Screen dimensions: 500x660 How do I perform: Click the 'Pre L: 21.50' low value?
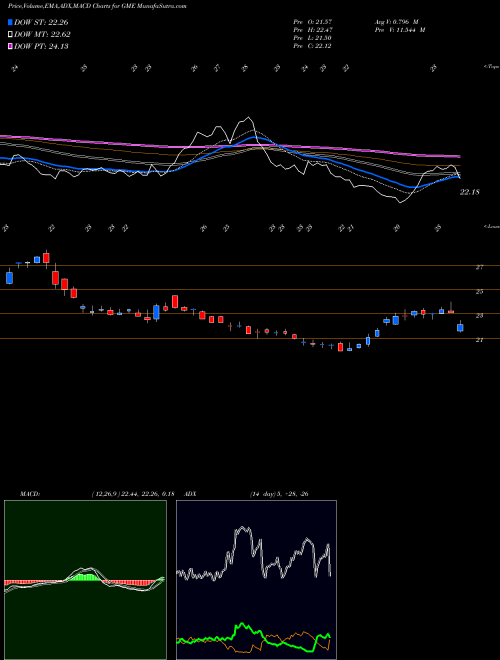(x=313, y=38)
